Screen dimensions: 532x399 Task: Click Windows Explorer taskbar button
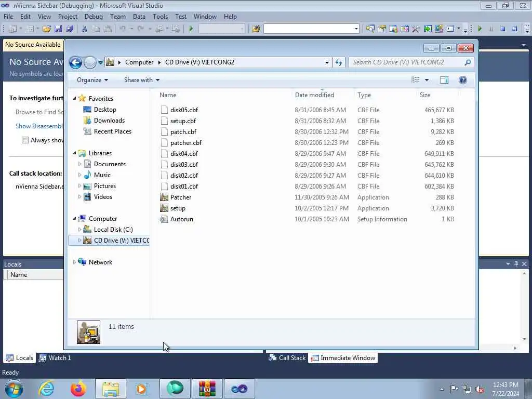coord(111,389)
